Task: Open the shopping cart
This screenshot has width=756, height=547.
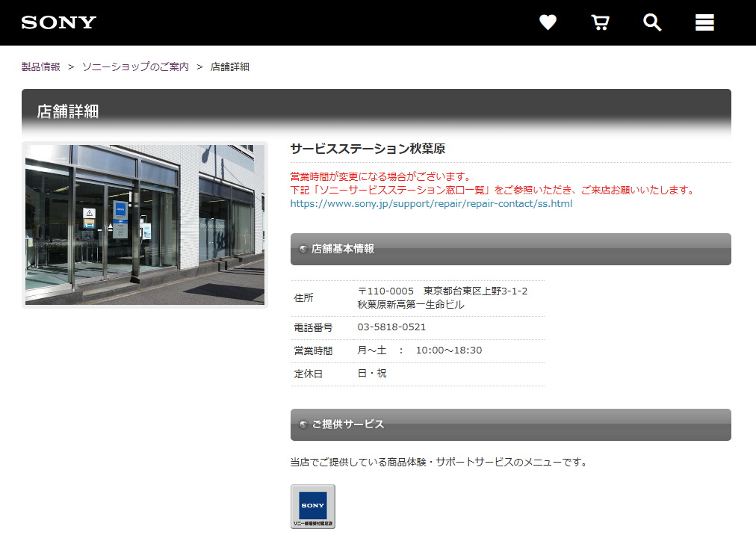Action: coord(601,22)
